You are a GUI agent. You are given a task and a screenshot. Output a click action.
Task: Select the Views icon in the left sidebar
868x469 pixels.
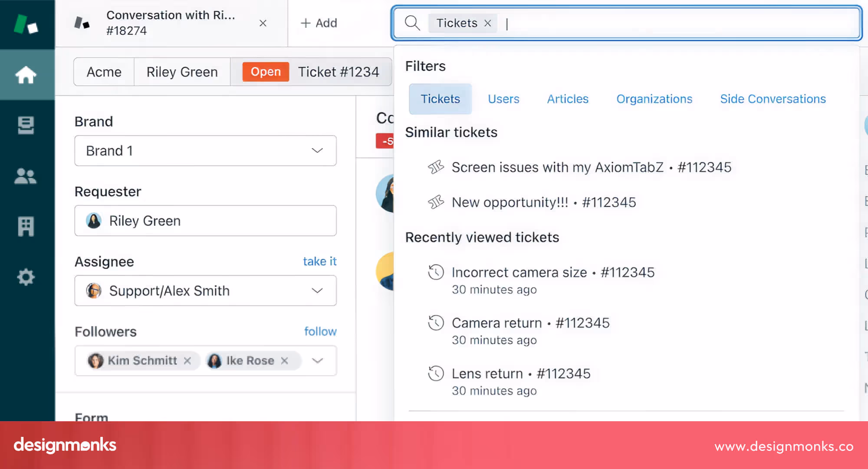click(x=26, y=126)
